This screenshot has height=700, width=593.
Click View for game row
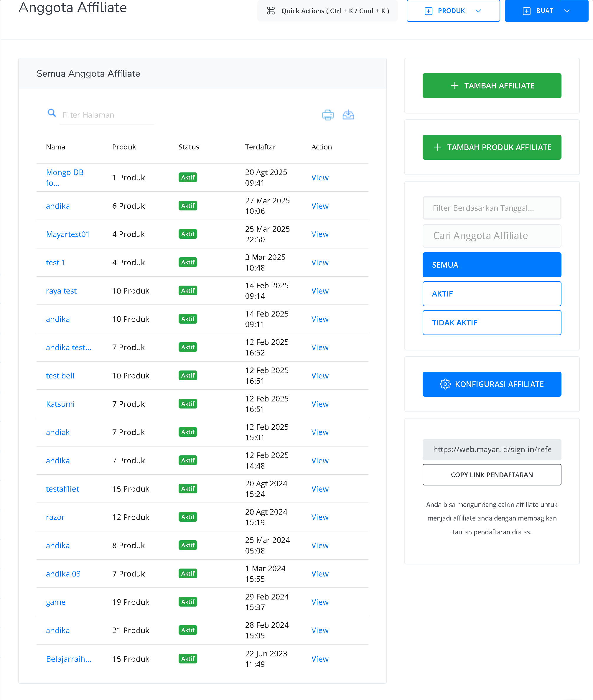click(x=320, y=602)
